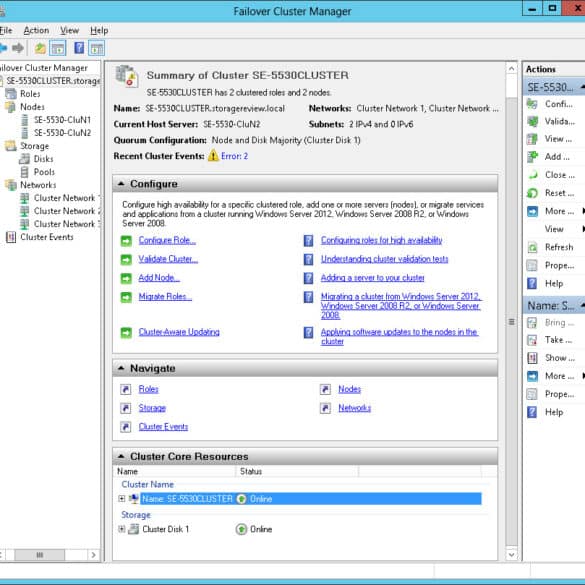Select the Pools tree item
Viewport: 585px width, 585px height.
(x=44, y=172)
